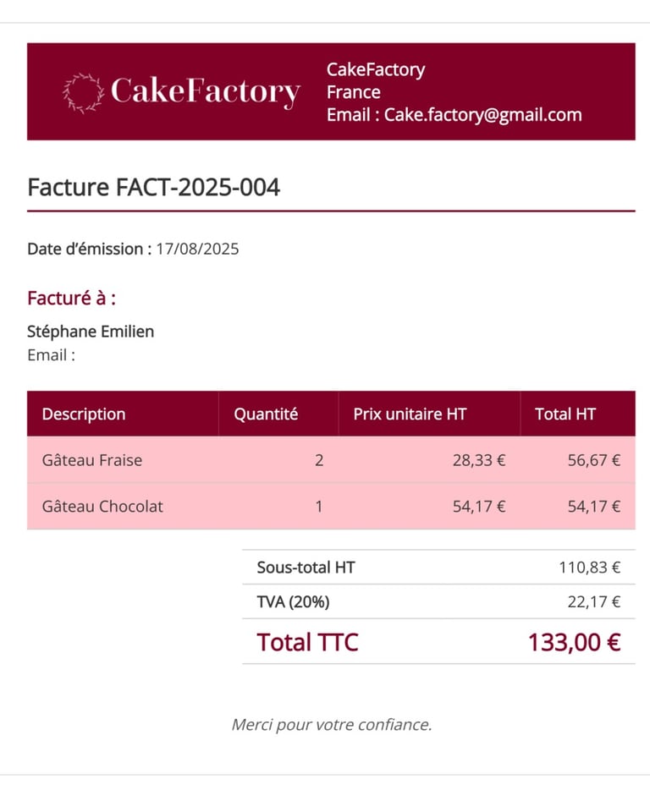Click the Total TTC amount 133,00 €
The image size is (650, 812).
pos(574,642)
